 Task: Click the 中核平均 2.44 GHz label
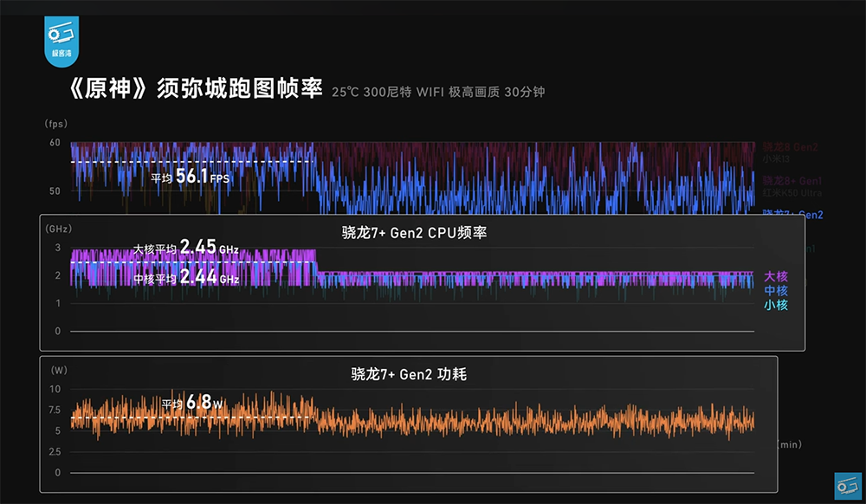pyautogui.click(x=185, y=278)
